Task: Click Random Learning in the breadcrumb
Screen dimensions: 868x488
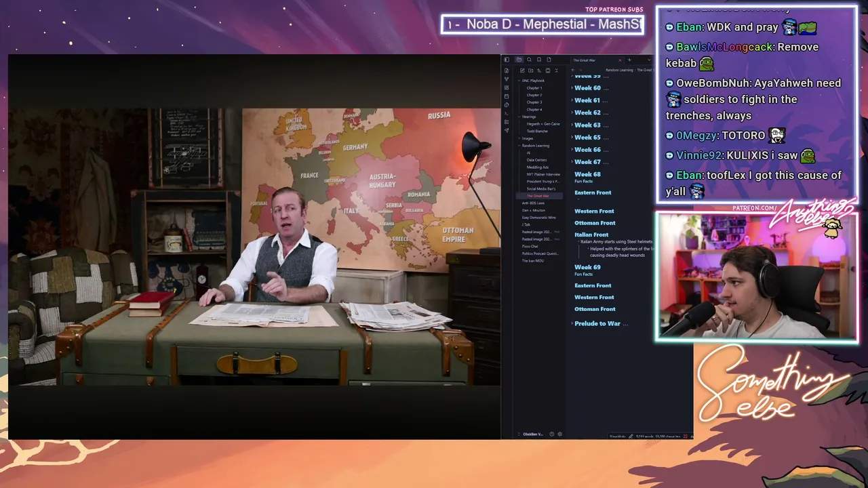Action: coord(619,70)
